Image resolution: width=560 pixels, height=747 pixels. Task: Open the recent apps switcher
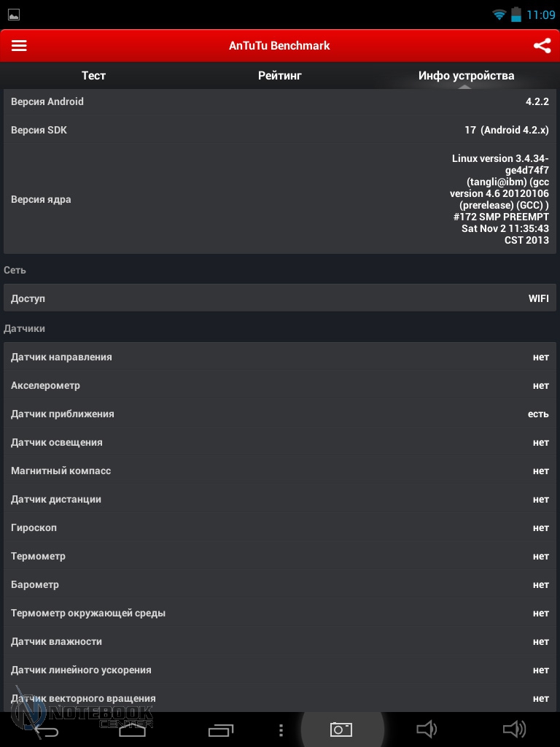pyautogui.click(x=221, y=729)
